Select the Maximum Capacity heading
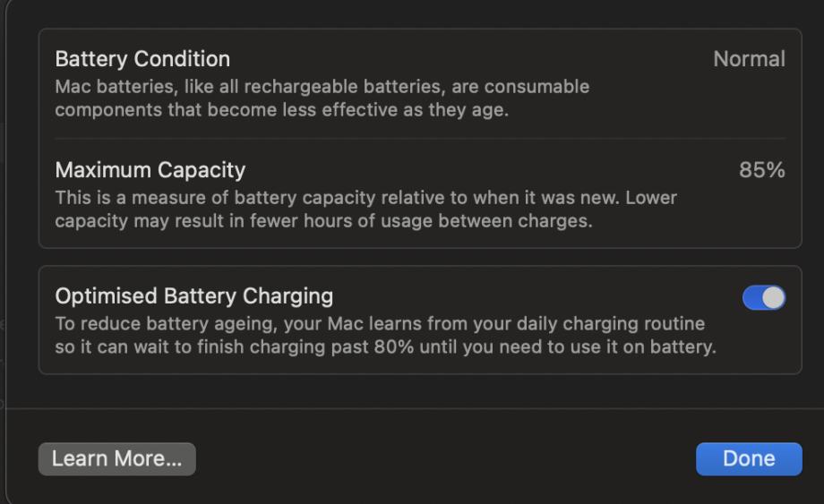This screenshot has width=824, height=504. tap(150, 170)
